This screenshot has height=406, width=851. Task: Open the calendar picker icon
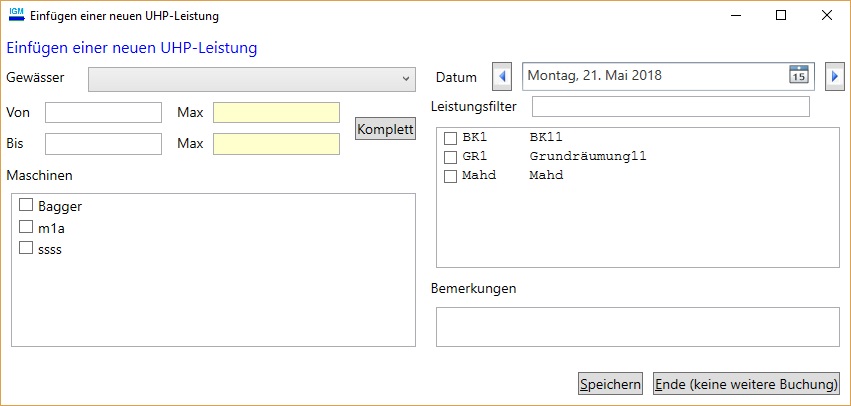coord(798,75)
